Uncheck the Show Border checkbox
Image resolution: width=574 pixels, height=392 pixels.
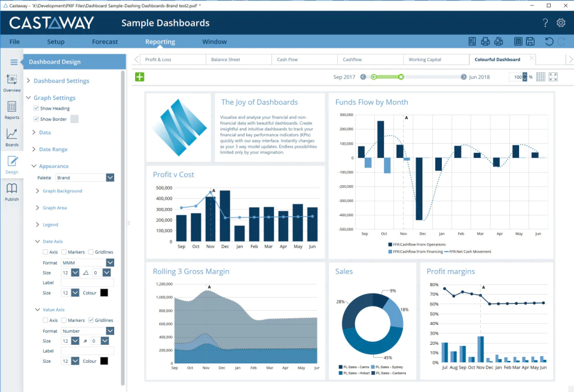[x=36, y=119]
